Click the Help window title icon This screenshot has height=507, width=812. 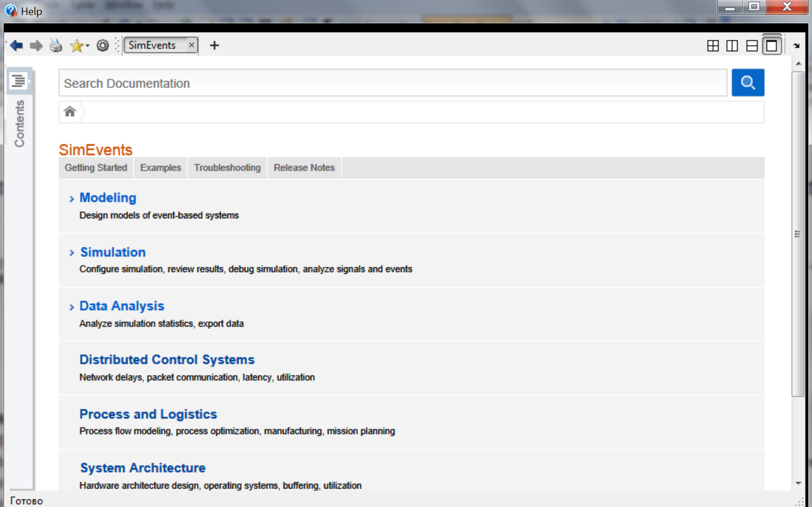11,10
